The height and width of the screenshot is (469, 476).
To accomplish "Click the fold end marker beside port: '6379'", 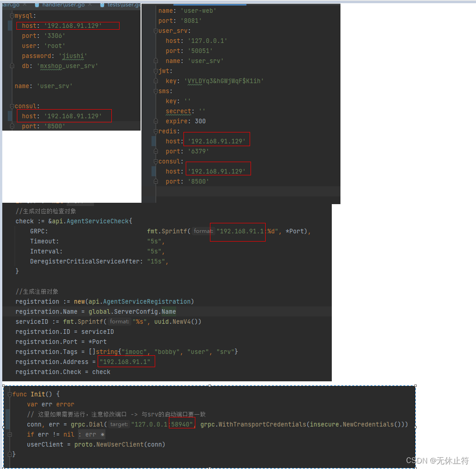I will click(x=156, y=151).
